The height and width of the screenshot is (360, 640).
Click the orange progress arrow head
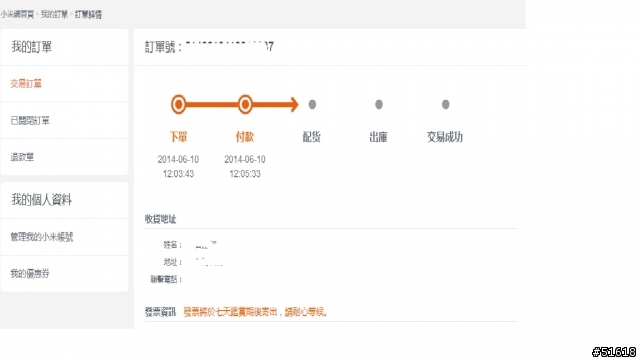[294, 104]
